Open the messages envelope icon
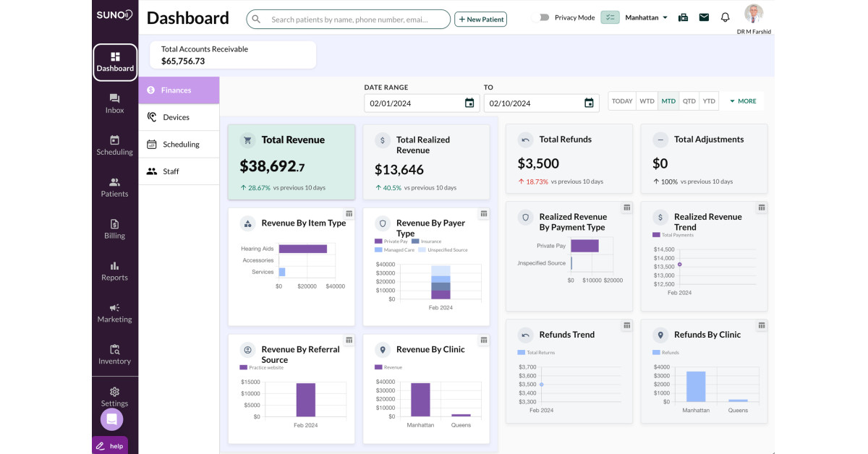The width and height of the screenshot is (868, 454). [x=704, y=17]
